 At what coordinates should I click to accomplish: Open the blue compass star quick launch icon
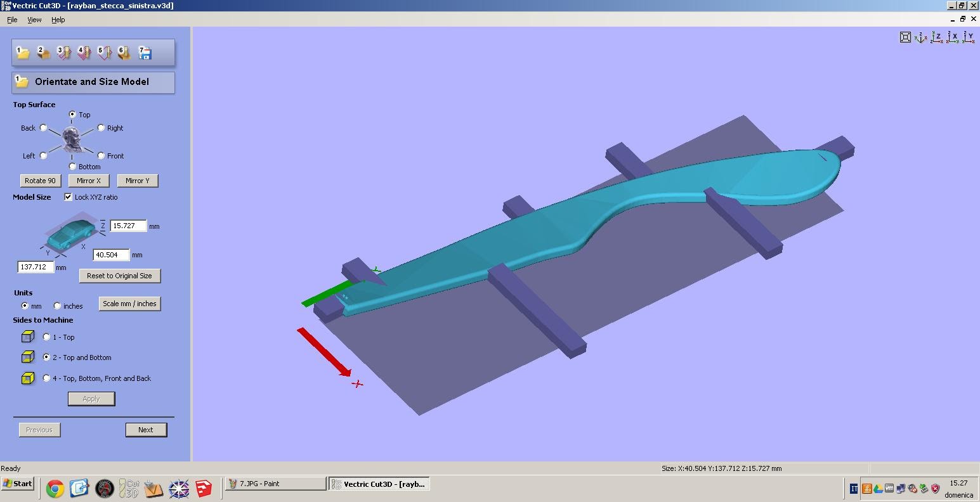point(179,489)
